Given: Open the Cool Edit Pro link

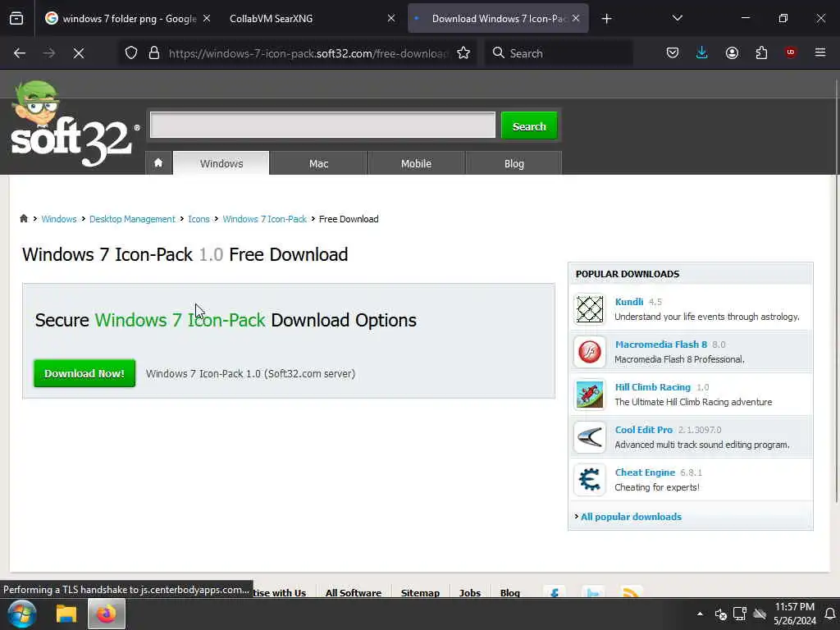Looking at the screenshot, I should pyautogui.click(x=643, y=430).
